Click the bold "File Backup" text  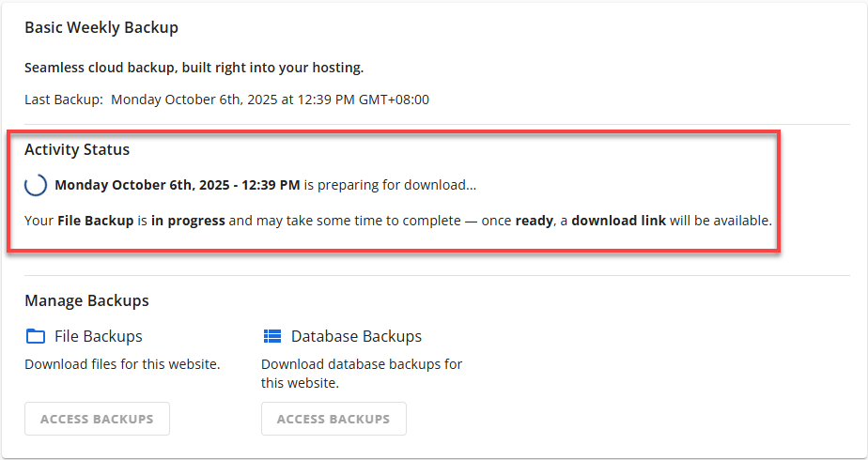[95, 222]
